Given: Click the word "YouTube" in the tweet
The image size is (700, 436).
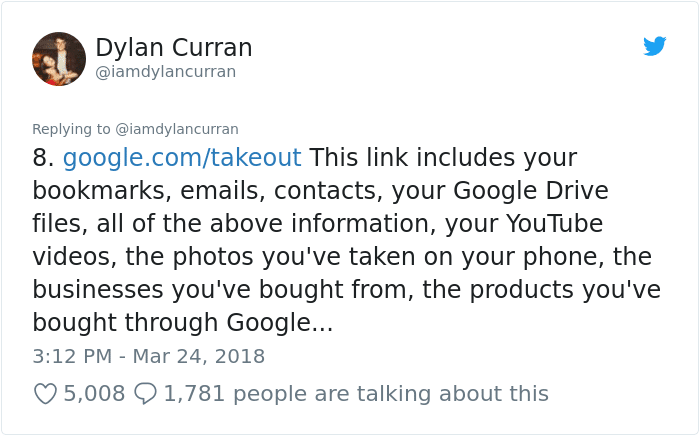Looking at the screenshot, I should [x=557, y=224].
